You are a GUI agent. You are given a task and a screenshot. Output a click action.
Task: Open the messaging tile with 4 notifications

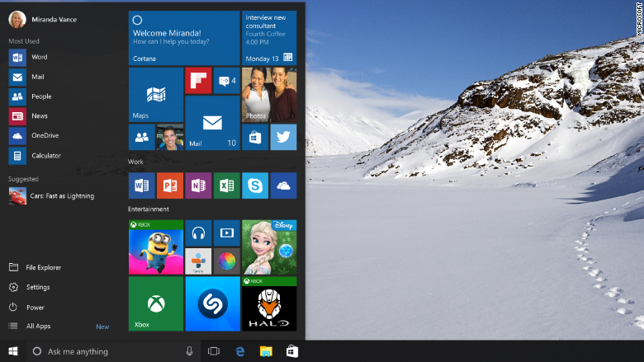[227, 81]
